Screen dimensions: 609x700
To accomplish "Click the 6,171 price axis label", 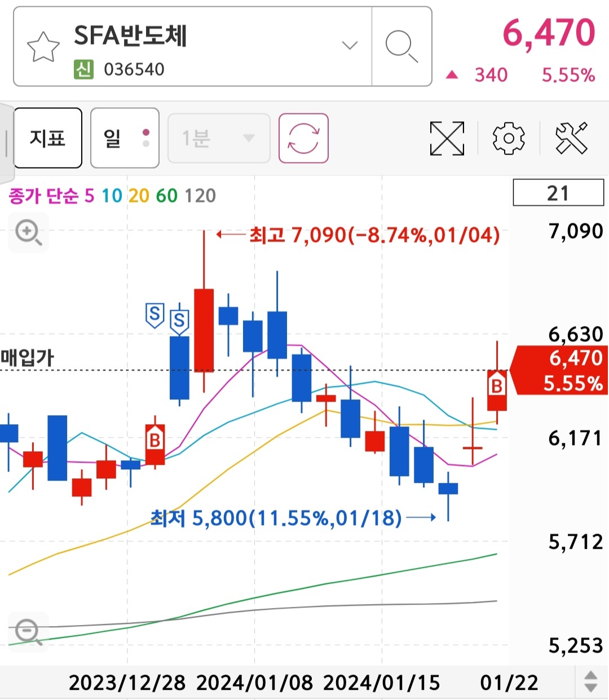I will 576,438.
